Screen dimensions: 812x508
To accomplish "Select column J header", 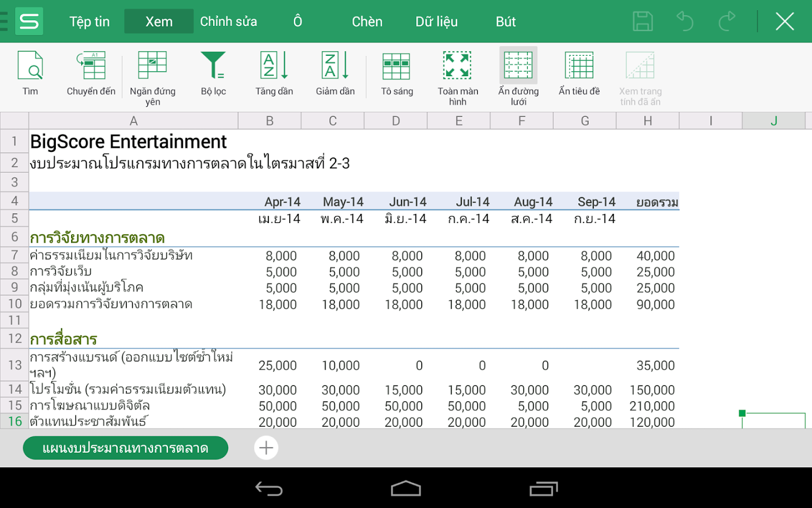I will click(x=774, y=121).
